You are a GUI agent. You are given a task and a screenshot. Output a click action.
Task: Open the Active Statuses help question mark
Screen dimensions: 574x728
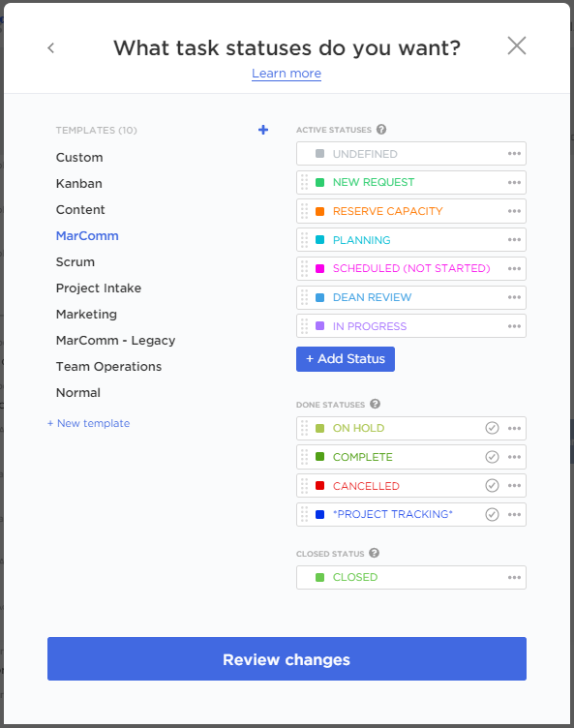click(381, 130)
